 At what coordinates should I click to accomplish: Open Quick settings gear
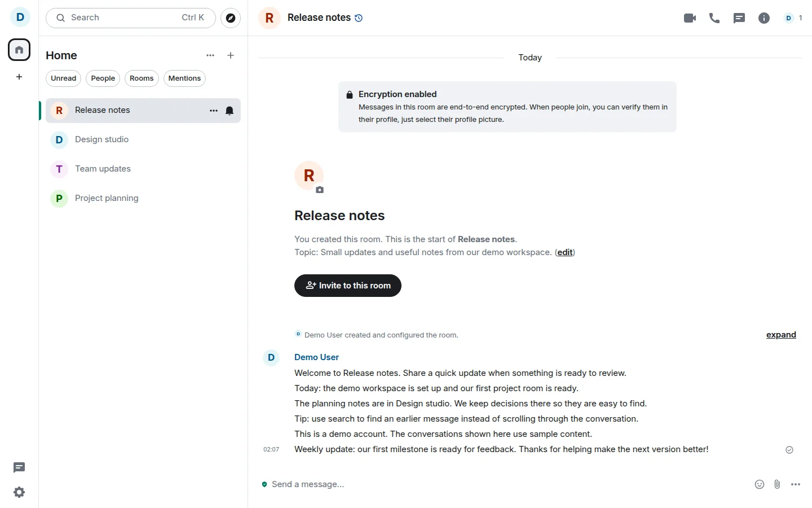(x=19, y=492)
